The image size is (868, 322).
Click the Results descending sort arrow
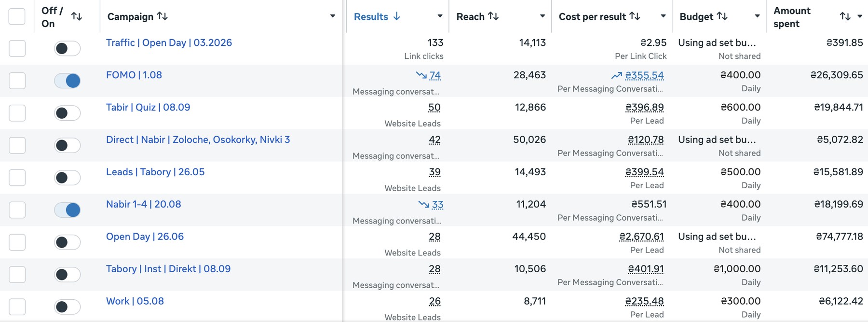[397, 16]
